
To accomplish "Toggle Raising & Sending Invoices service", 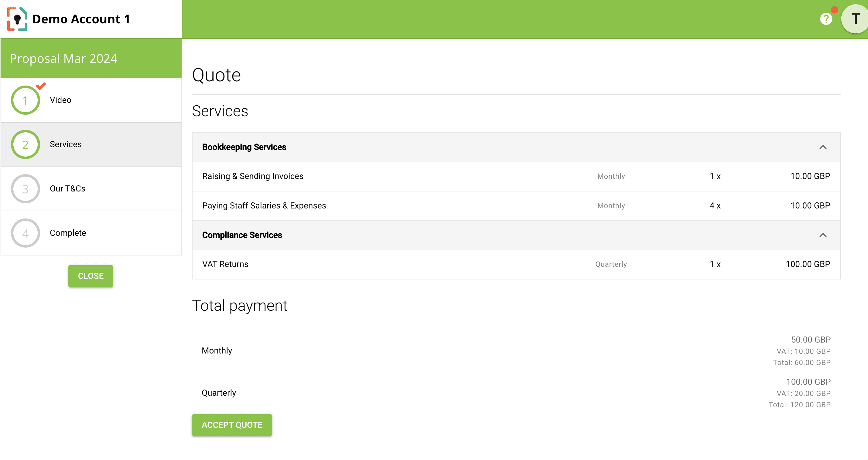I will pos(253,176).
